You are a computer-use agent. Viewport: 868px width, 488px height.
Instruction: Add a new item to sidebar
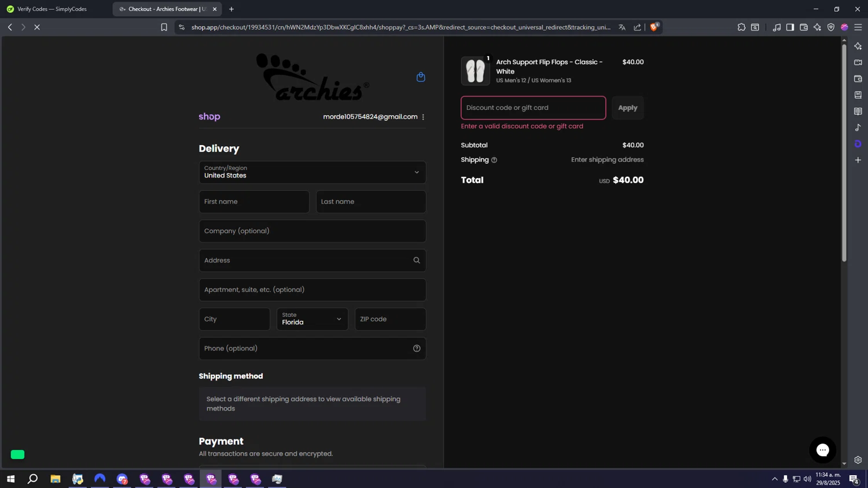pos(858,160)
